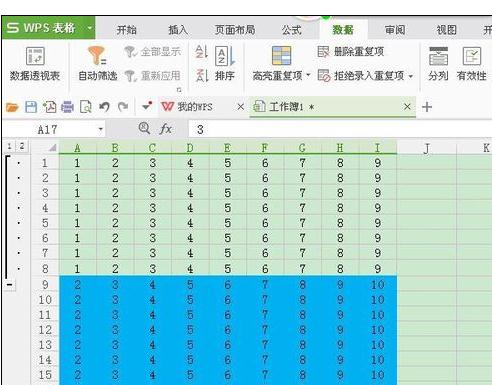Click the 全部显示 show all button
The width and height of the screenshot is (492, 385).
point(153,52)
